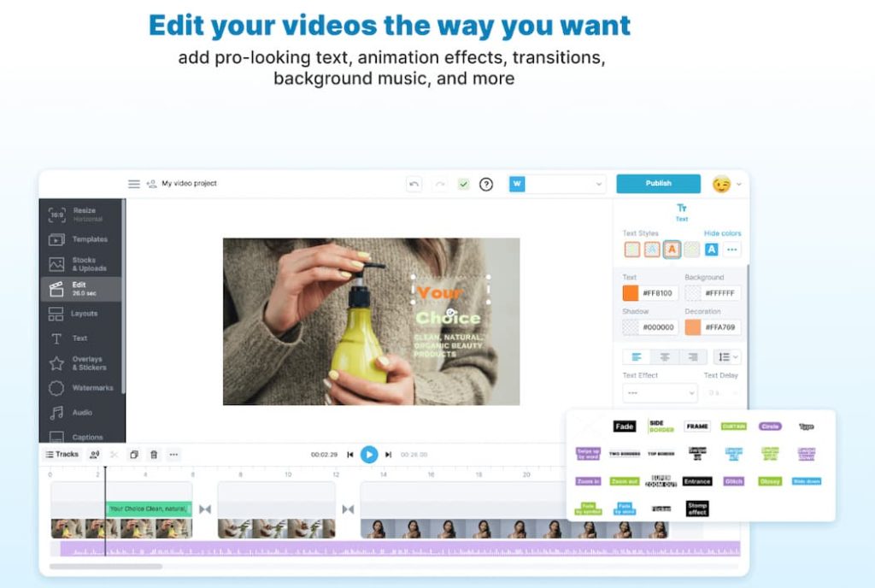
Task: Open the workspace W dropdown
Action: [557, 184]
